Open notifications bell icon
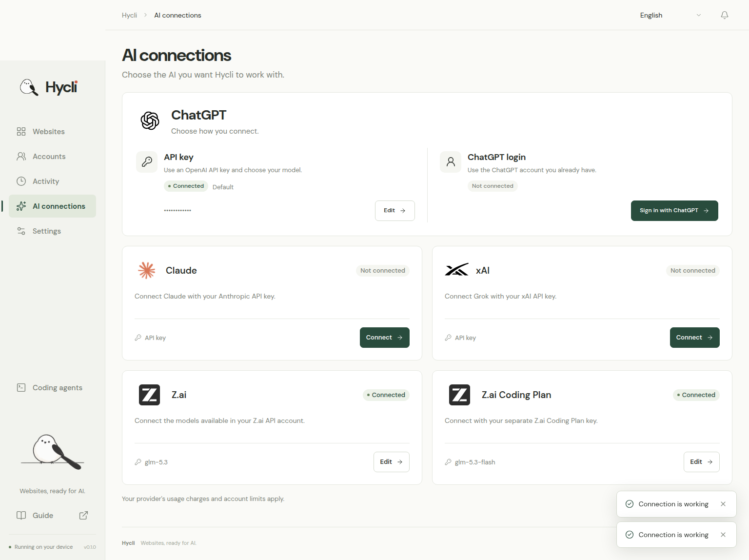The width and height of the screenshot is (749, 560). coord(725,15)
